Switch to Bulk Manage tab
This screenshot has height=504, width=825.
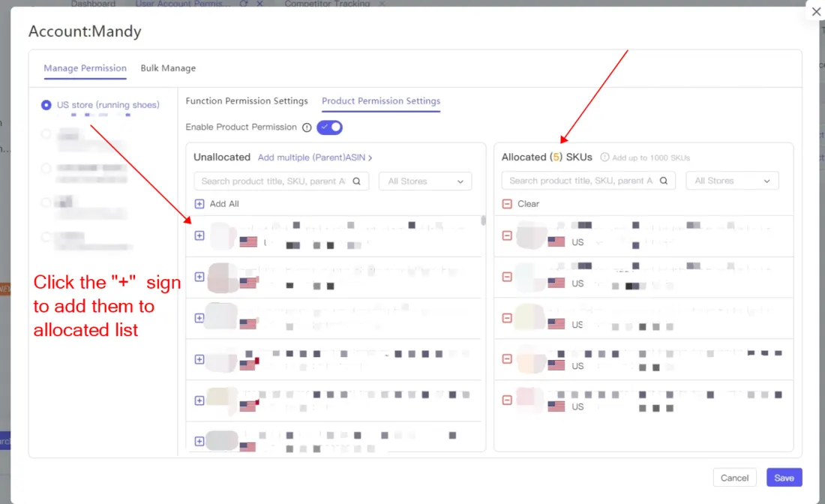[168, 67]
